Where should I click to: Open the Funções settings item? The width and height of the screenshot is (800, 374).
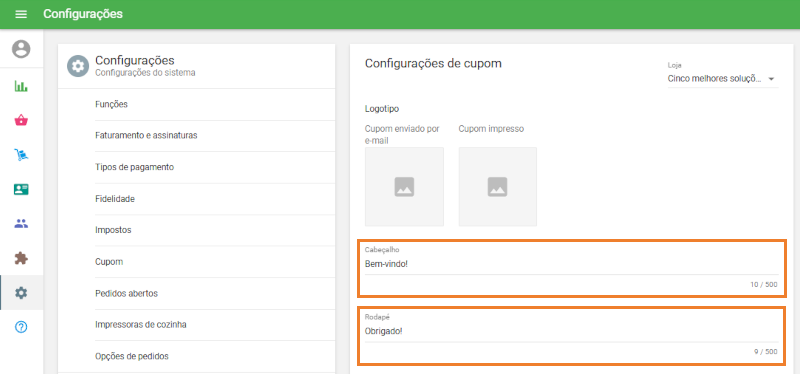(196, 105)
